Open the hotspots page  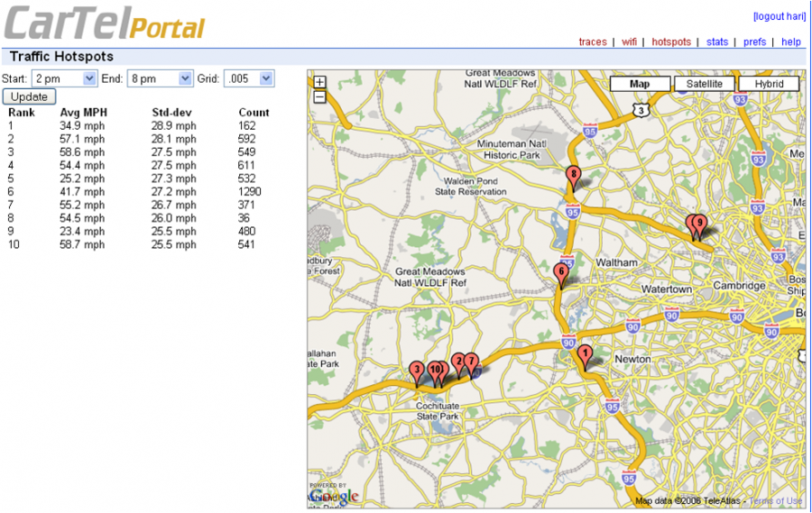(671, 42)
